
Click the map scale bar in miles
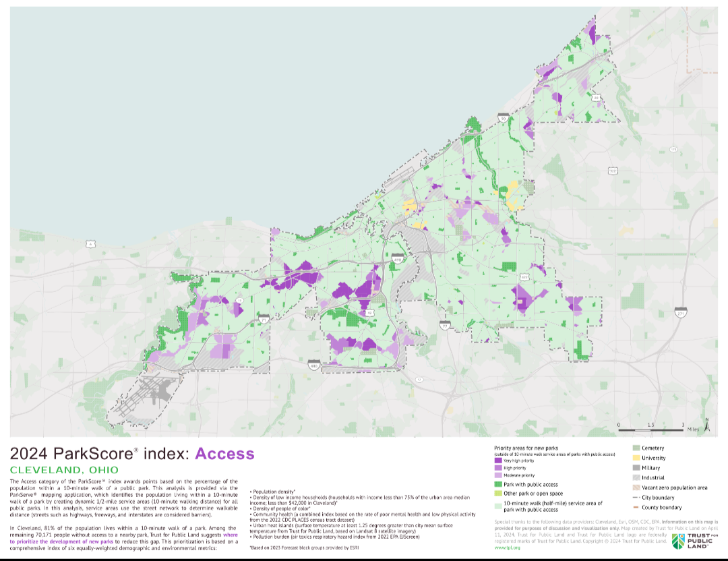click(651, 430)
